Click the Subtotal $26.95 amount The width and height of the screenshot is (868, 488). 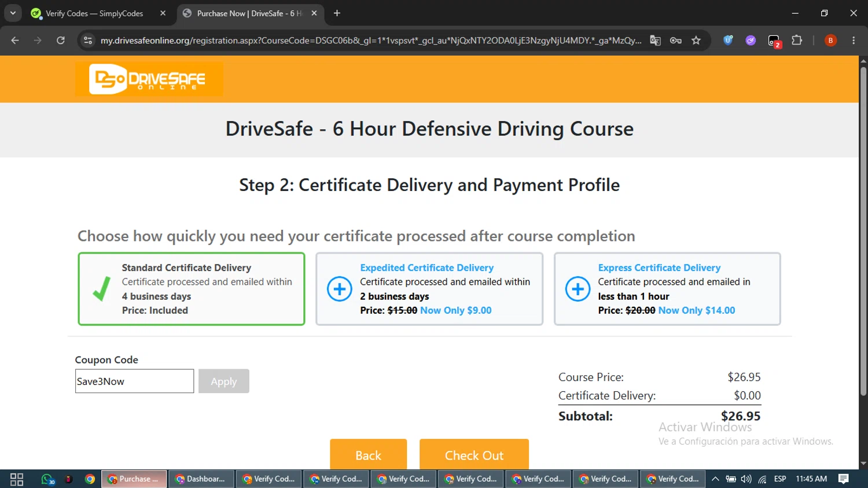(741, 416)
